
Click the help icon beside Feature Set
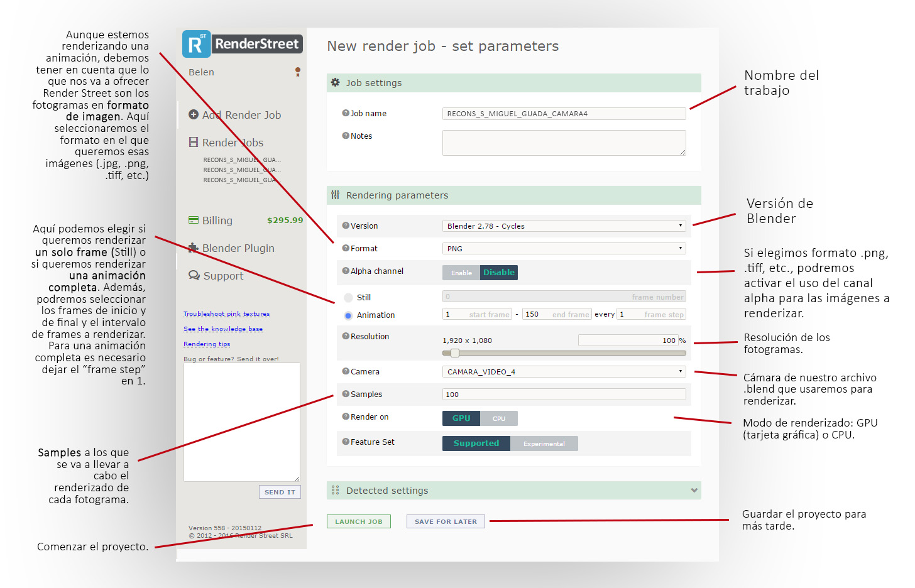pyautogui.click(x=346, y=442)
